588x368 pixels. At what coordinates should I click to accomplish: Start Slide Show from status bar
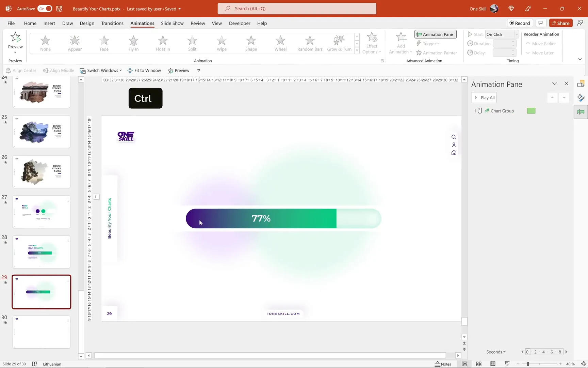[x=507, y=364]
